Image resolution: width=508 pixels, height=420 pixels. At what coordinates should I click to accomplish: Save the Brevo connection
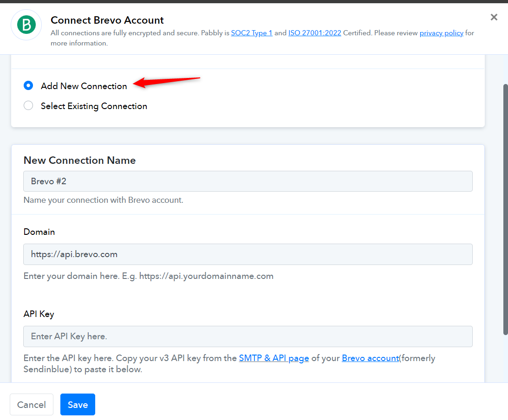coord(78,405)
